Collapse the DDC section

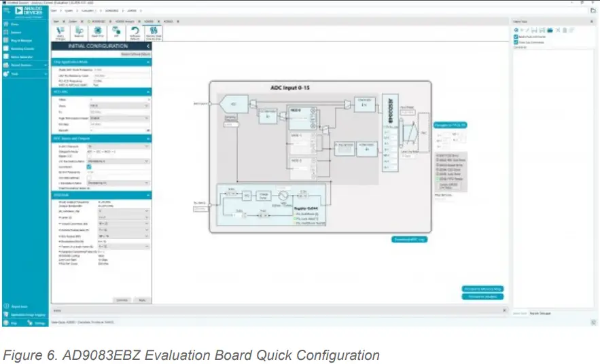tap(147, 139)
